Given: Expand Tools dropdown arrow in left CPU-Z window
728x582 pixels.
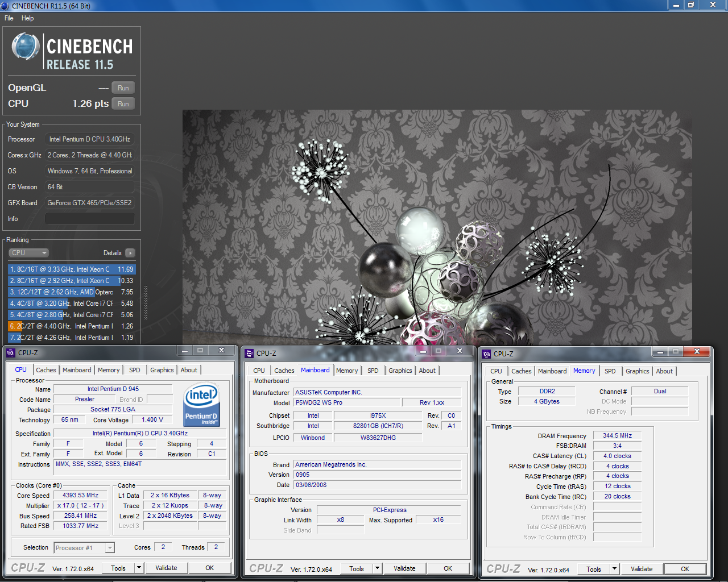Looking at the screenshot, I should 139,568.
